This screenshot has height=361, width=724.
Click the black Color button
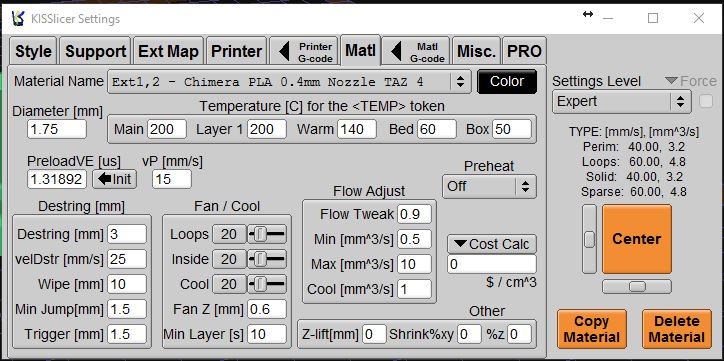coord(507,82)
